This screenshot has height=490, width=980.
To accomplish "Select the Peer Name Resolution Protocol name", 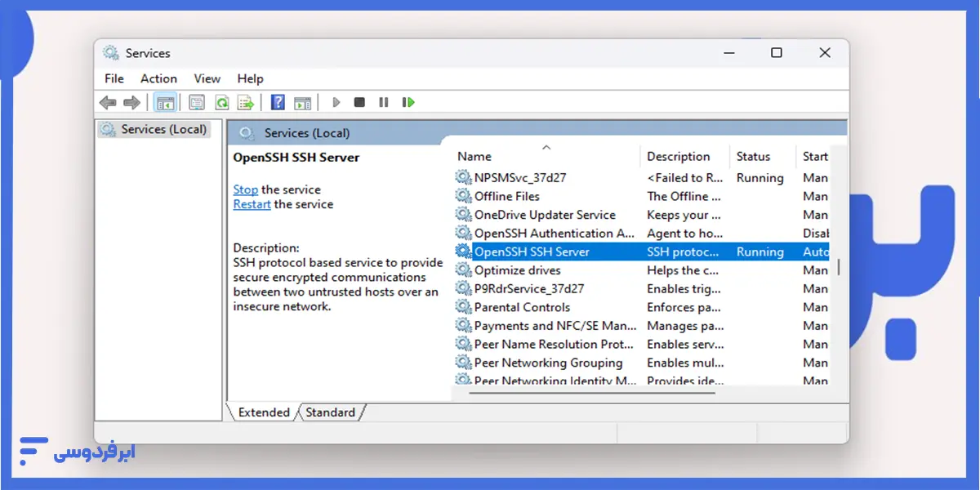I will (x=555, y=344).
